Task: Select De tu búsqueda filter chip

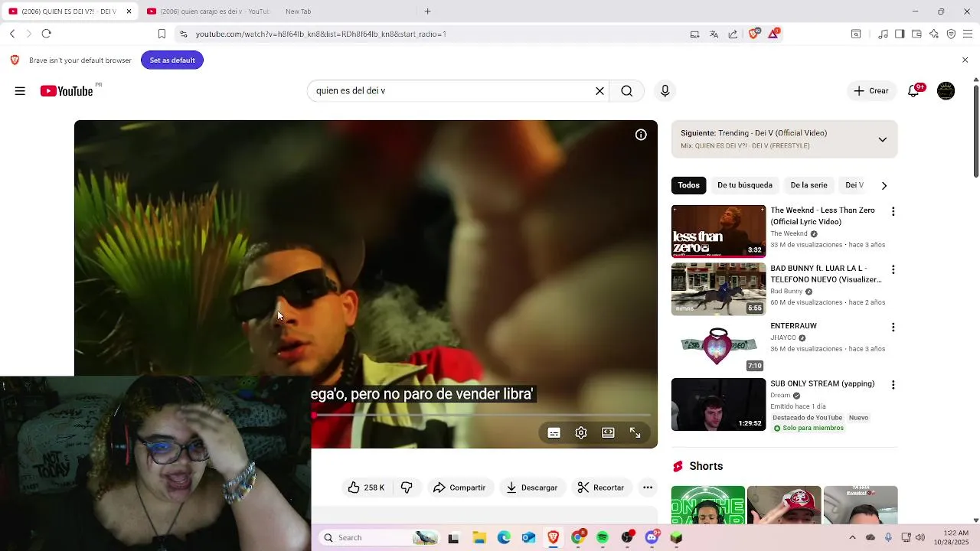Action: point(745,185)
